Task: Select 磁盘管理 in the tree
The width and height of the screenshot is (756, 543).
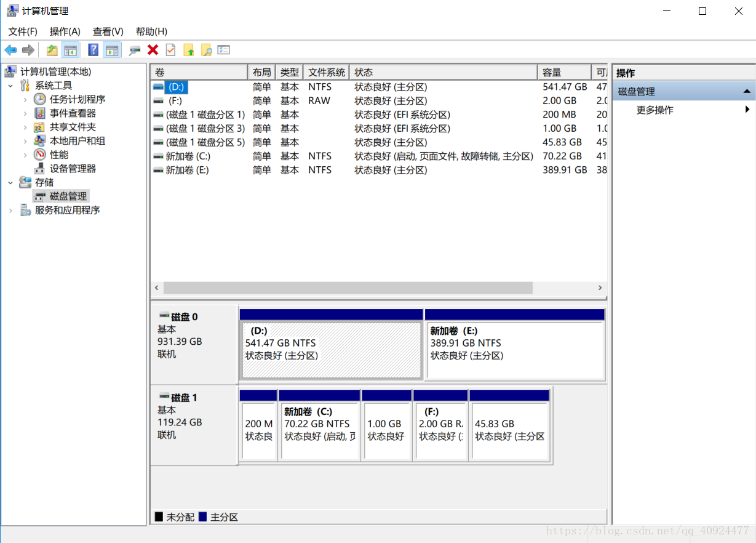Action: pos(68,196)
